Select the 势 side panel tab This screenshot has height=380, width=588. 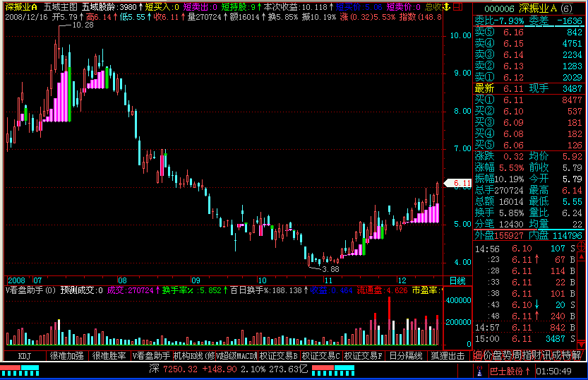point(508,355)
